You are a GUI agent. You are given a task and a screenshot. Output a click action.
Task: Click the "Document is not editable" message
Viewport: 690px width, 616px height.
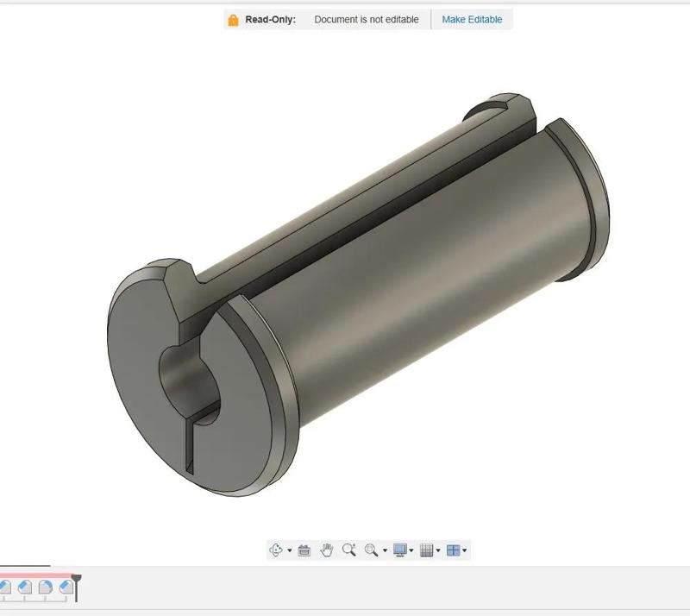(x=366, y=19)
